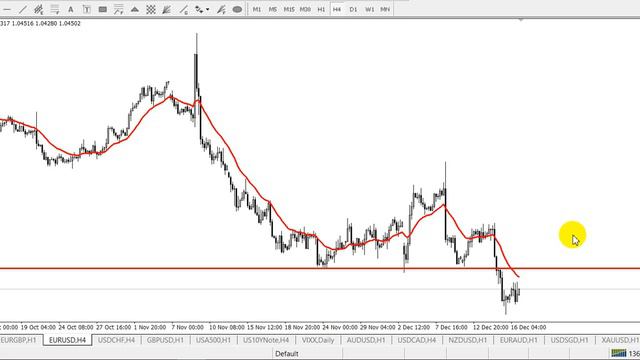Switch chart to MN monthly timeframe
The image size is (640, 360).
[385, 9]
